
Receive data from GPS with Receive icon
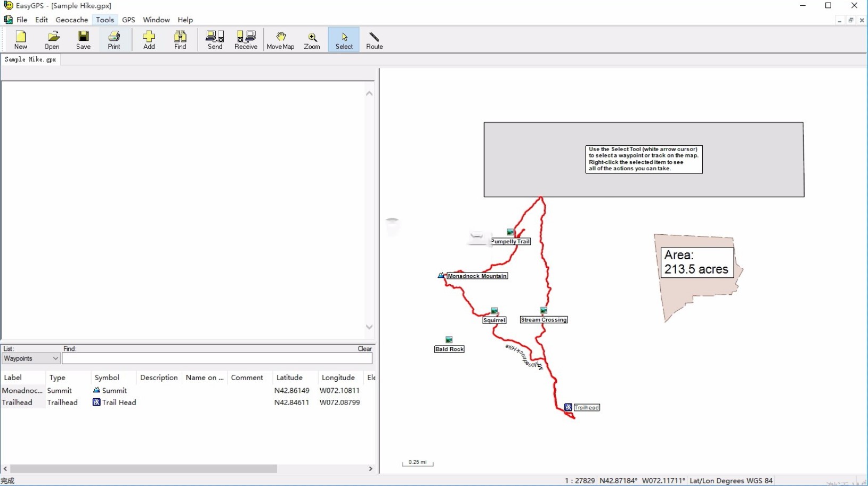[246, 40]
